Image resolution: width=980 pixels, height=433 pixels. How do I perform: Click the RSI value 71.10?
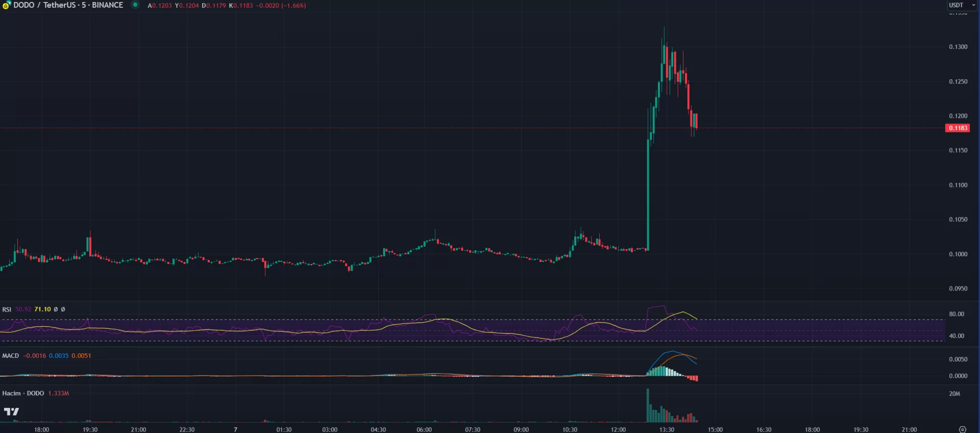[x=42, y=309]
